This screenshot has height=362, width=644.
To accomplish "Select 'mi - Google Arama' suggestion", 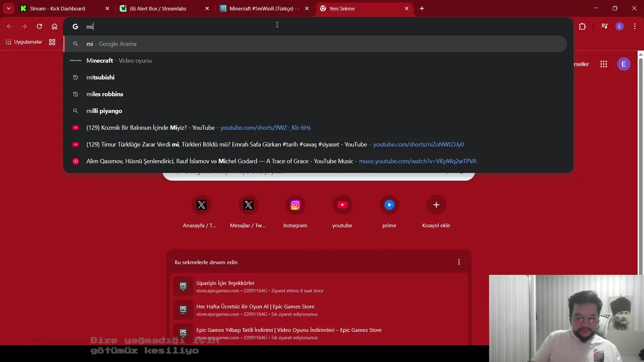I will click(315, 44).
